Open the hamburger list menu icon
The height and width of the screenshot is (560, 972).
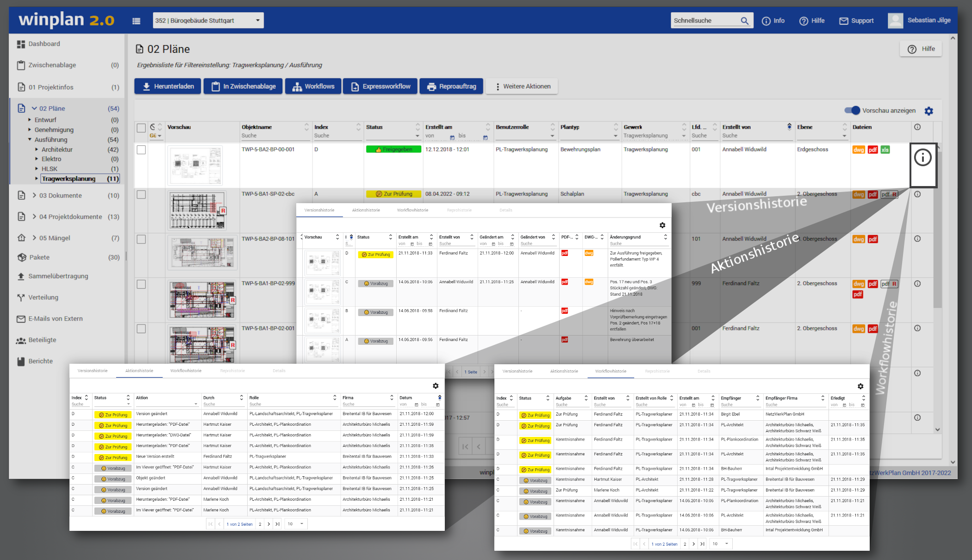pyautogui.click(x=136, y=21)
